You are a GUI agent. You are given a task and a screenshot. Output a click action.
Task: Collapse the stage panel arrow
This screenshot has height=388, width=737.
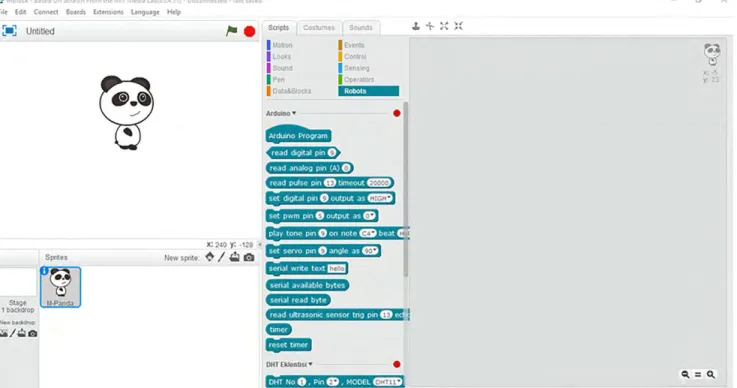(x=259, y=245)
